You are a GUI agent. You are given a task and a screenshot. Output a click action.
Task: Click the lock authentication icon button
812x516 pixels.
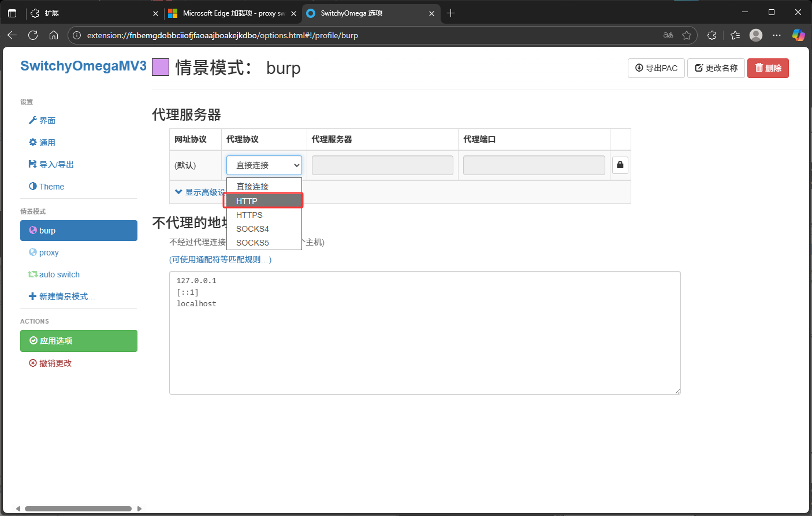620,165
